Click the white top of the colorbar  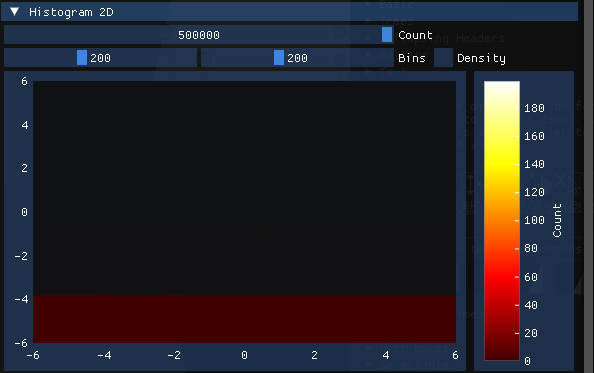(x=502, y=89)
